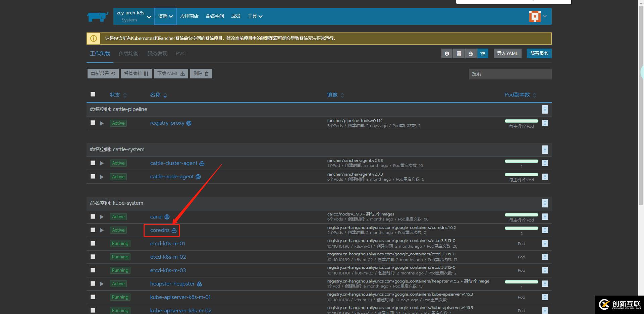Check the coredns row checkbox

(x=93, y=230)
